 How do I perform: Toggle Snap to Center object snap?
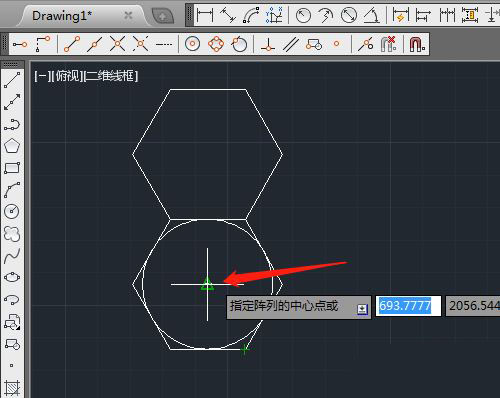(x=192, y=44)
